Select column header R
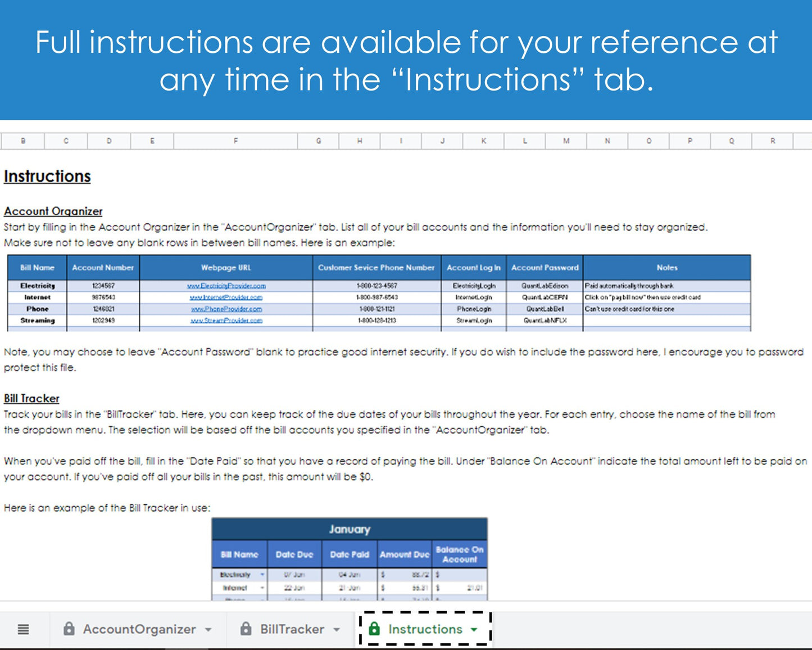This screenshot has height=650, width=812. pos(773,141)
